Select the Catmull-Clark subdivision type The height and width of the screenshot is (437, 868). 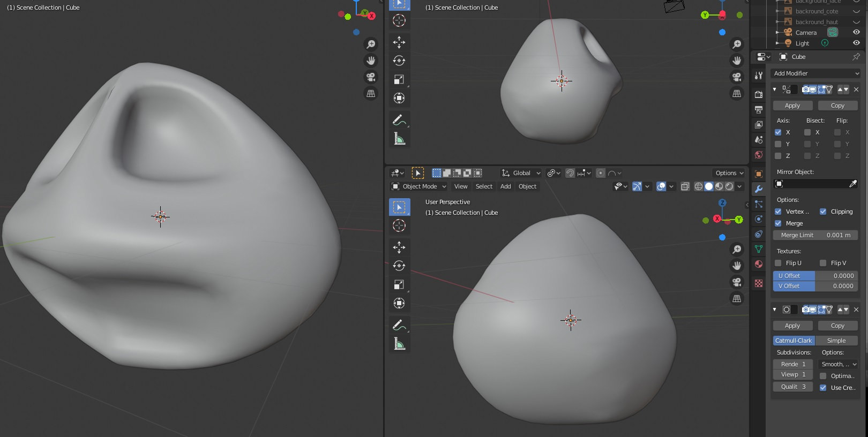(794, 341)
